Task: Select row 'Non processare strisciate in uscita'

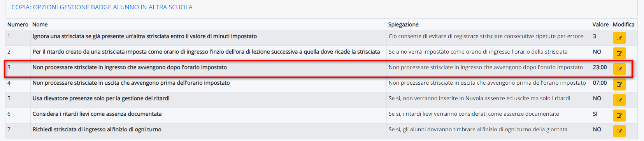Action: [321, 84]
